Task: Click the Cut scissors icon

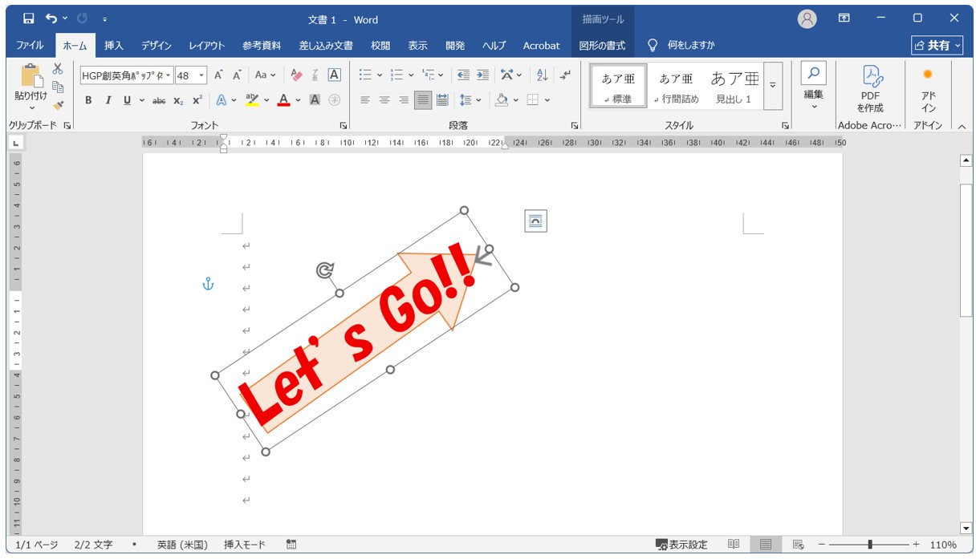Action: click(58, 70)
